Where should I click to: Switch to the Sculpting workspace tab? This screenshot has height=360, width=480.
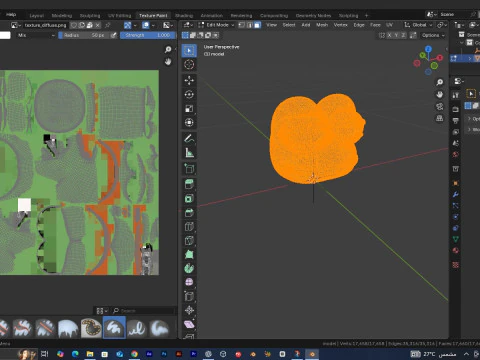pyautogui.click(x=90, y=16)
